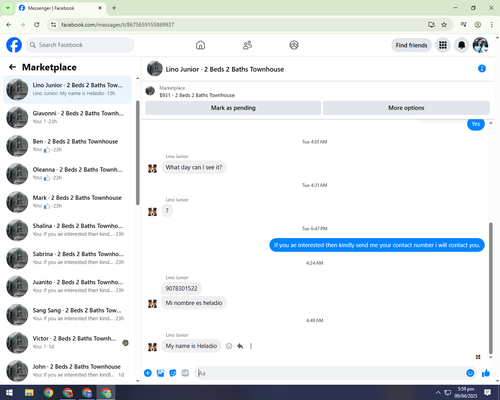This screenshot has width=500, height=400.
Task: Open Giavonni conversation in list
Action: [x=68, y=117]
